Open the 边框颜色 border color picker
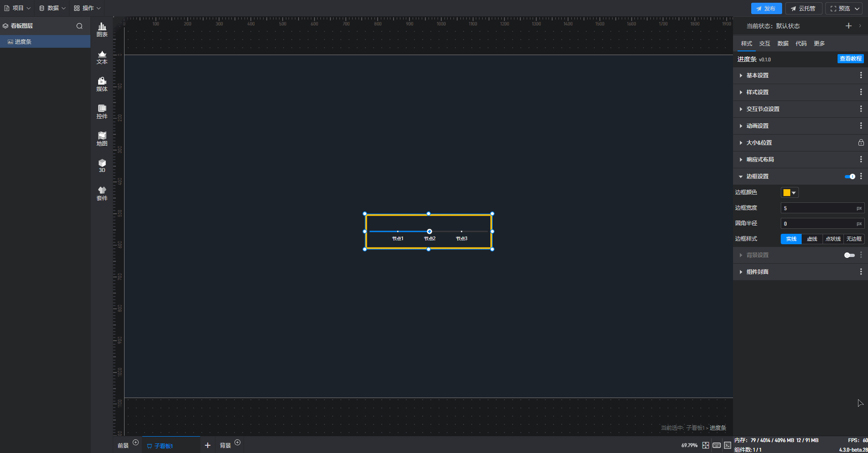The image size is (868, 453). point(789,192)
